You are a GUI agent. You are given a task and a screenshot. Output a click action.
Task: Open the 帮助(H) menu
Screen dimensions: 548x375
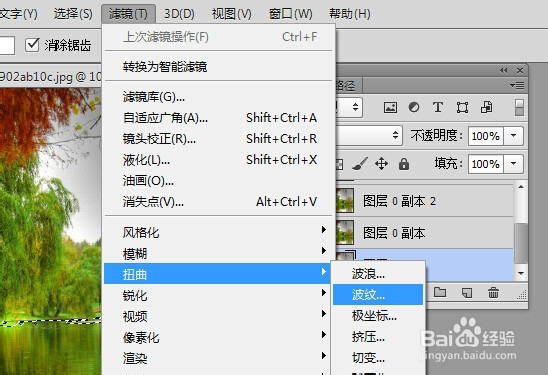[349, 14]
